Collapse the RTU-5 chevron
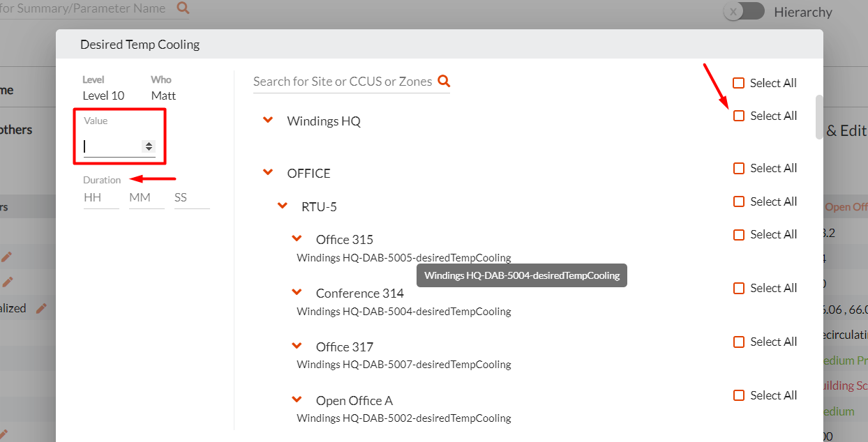The width and height of the screenshot is (868, 442). [282, 206]
